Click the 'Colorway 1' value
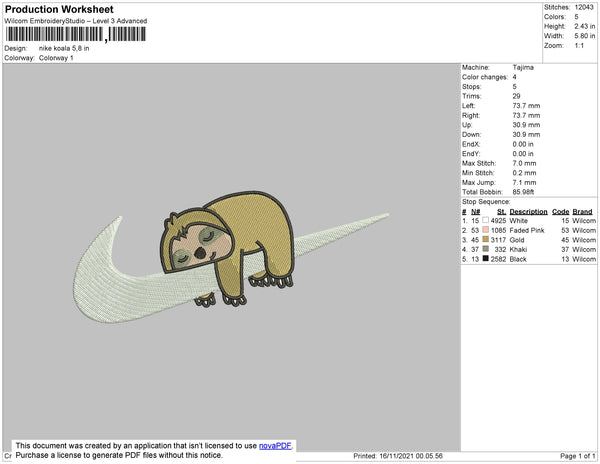Image resolution: width=600 pixels, height=464 pixels. 56,58
